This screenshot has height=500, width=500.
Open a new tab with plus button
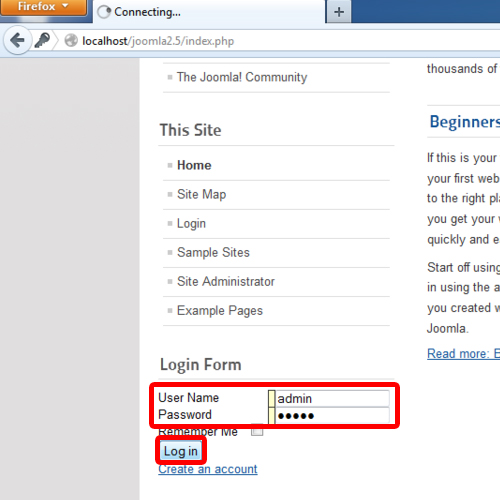[339, 12]
